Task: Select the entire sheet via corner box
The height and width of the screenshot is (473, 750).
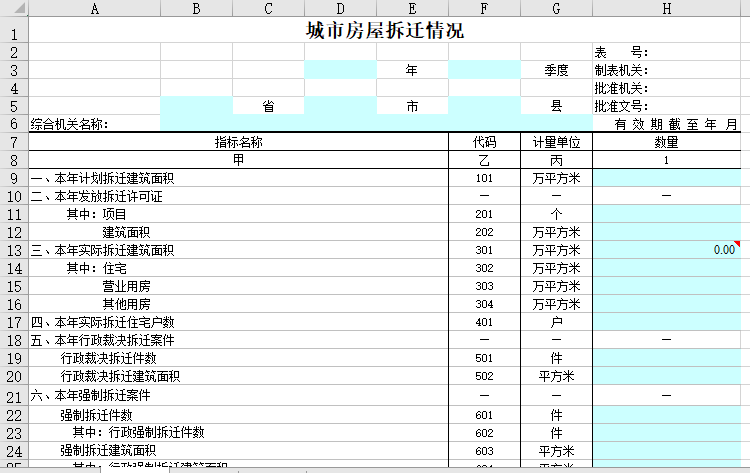Action: tap(14, 9)
